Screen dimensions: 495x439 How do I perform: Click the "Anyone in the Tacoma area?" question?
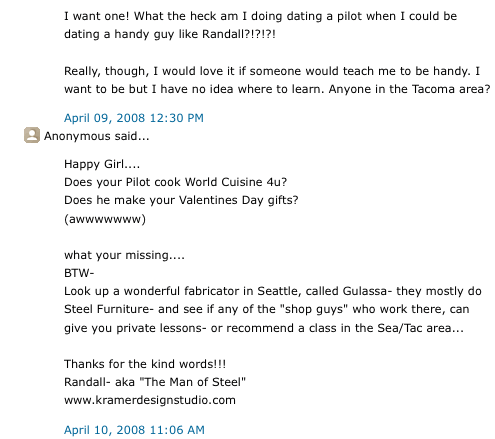[x=409, y=89]
